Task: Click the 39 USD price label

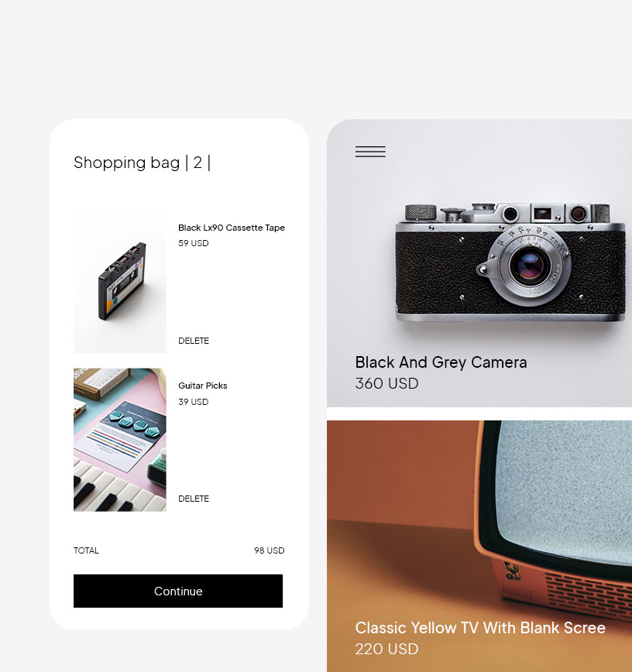Action: pos(194,402)
